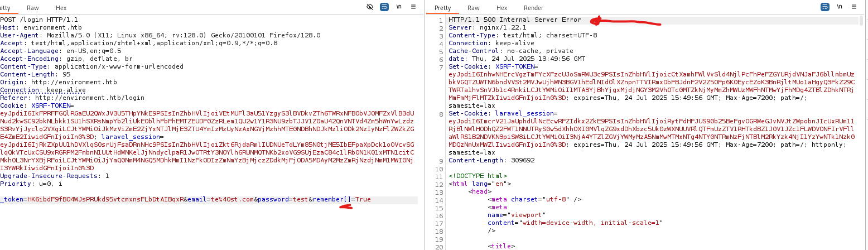This screenshot has width=868, height=250.
Task: Open the response Render tab
Action: 533,8
